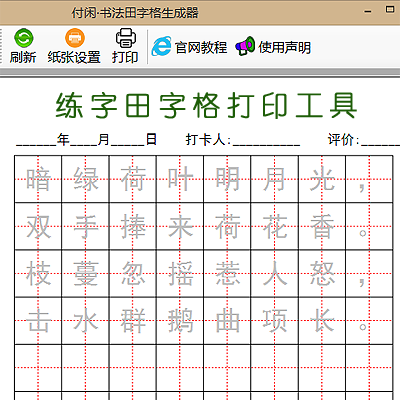The width and height of the screenshot is (400, 400).
Task: Click the megaphone usage statement icon
Action: pyautogui.click(x=245, y=46)
